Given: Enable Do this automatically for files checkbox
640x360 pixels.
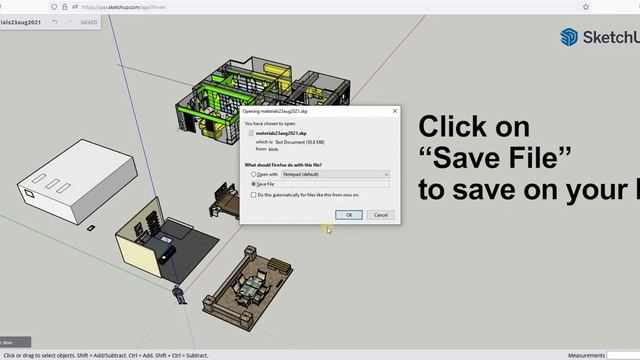Looking at the screenshot, I should pos(253,195).
